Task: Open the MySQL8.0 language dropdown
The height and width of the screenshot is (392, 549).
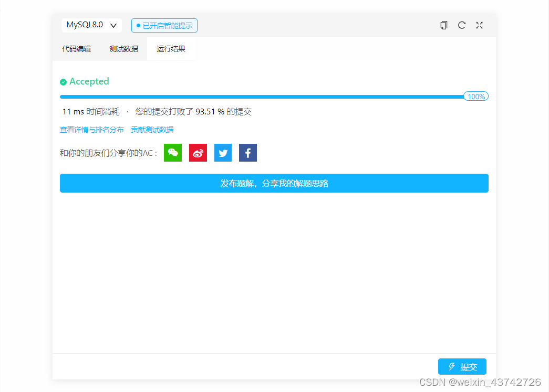Action: (92, 25)
